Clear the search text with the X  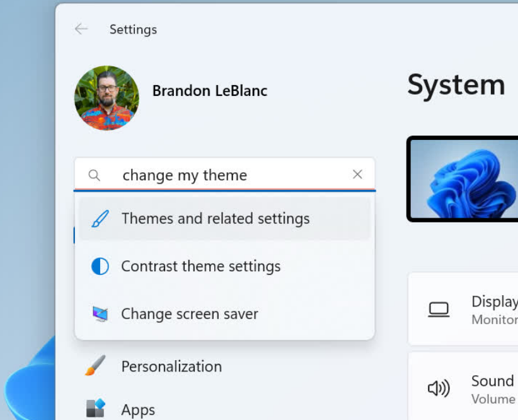[357, 174]
